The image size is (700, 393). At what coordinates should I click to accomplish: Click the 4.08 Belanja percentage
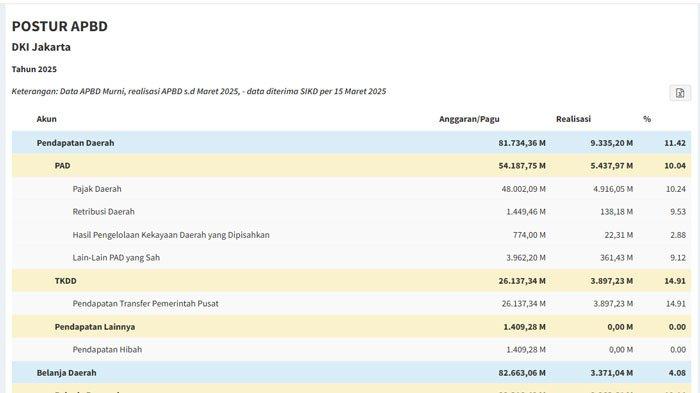click(677, 373)
